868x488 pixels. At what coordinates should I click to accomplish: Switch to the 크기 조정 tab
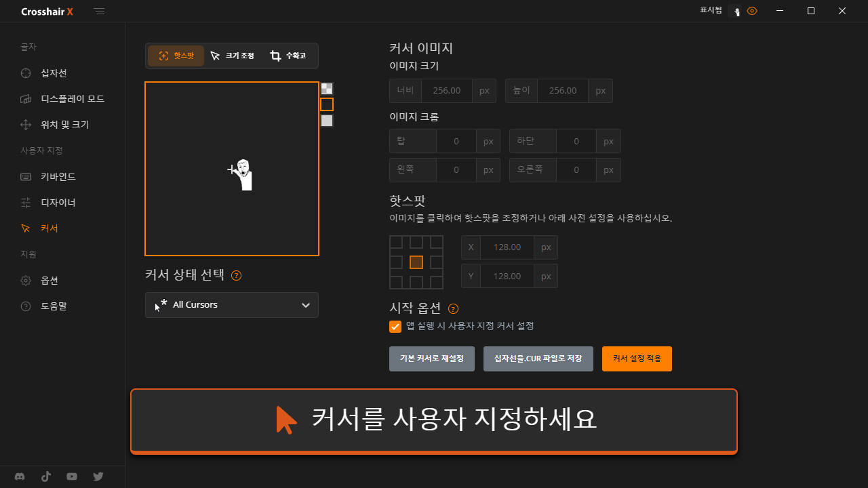click(233, 56)
